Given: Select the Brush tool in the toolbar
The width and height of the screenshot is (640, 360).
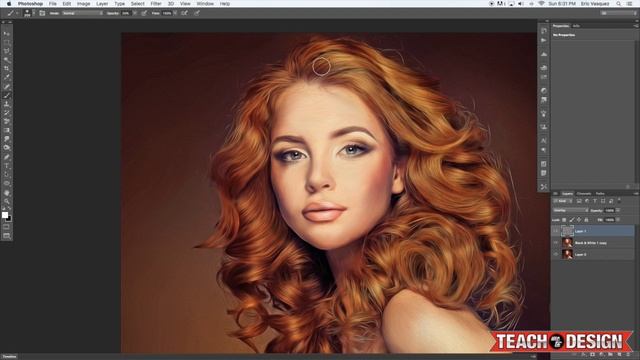Looking at the screenshot, I should pyautogui.click(x=7, y=96).
